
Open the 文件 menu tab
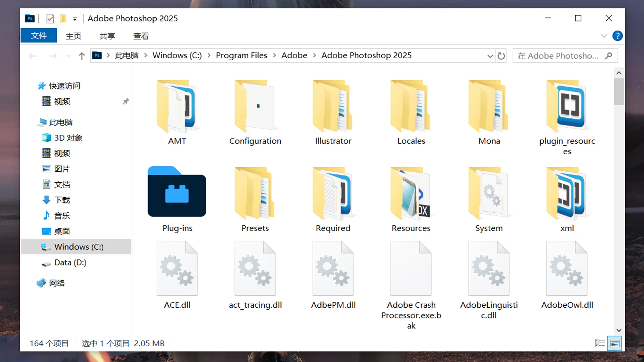pos(39,36)
